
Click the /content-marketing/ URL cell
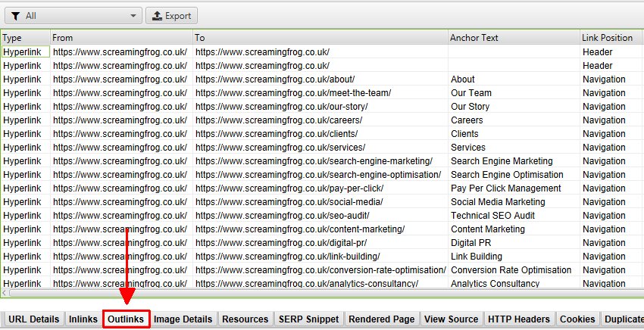[320, 229]
